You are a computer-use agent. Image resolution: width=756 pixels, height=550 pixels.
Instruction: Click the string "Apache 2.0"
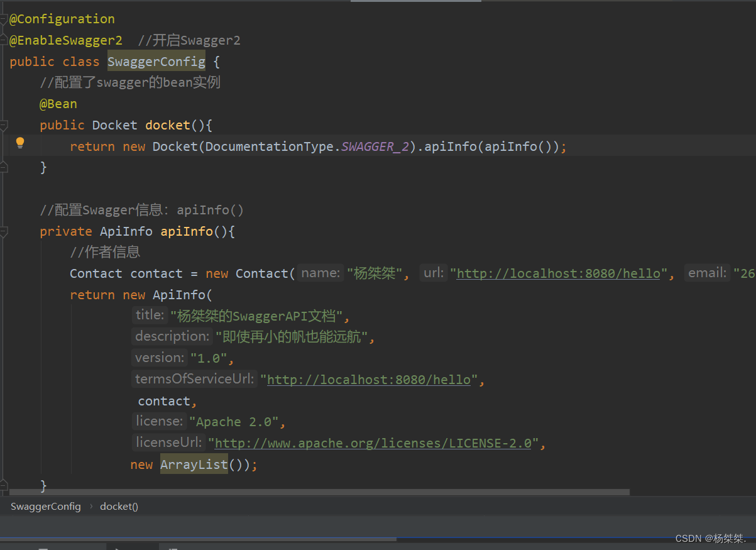point(234,422)
